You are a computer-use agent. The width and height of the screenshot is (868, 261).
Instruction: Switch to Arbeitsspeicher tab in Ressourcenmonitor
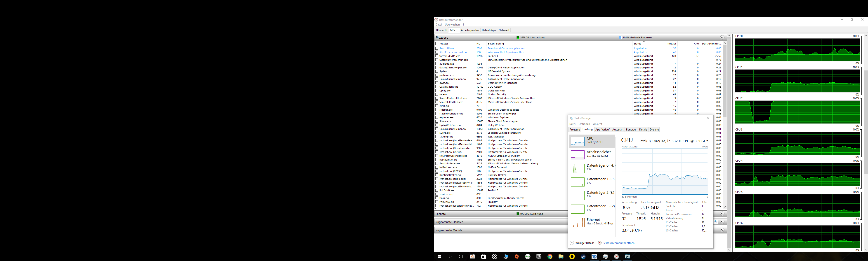470,30
